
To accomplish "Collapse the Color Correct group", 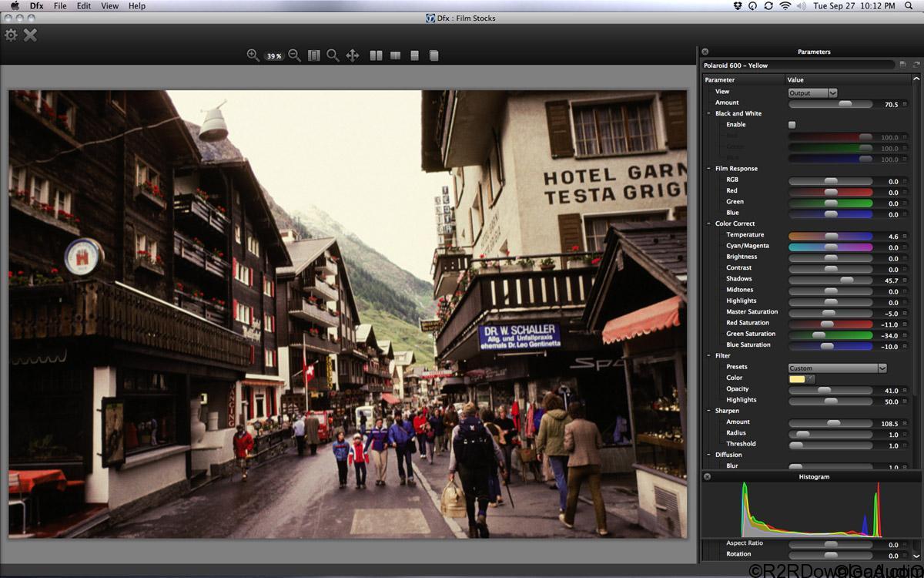I will coord(708,223).
